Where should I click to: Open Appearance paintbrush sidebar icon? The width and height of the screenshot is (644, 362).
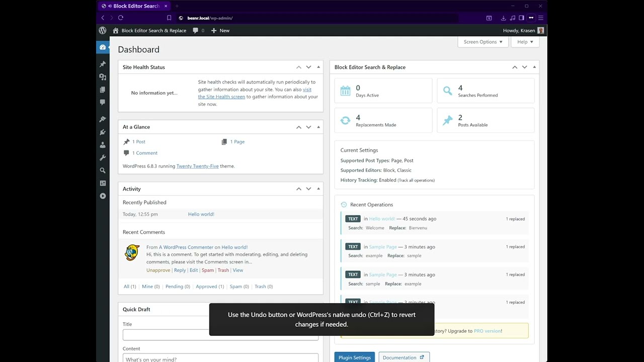point(103,120)
